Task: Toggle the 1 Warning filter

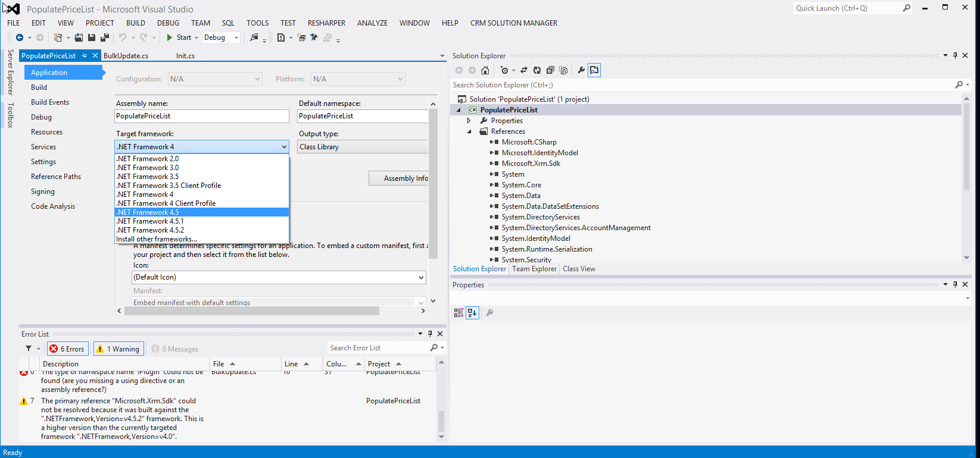Action: (x=118, y=349)
